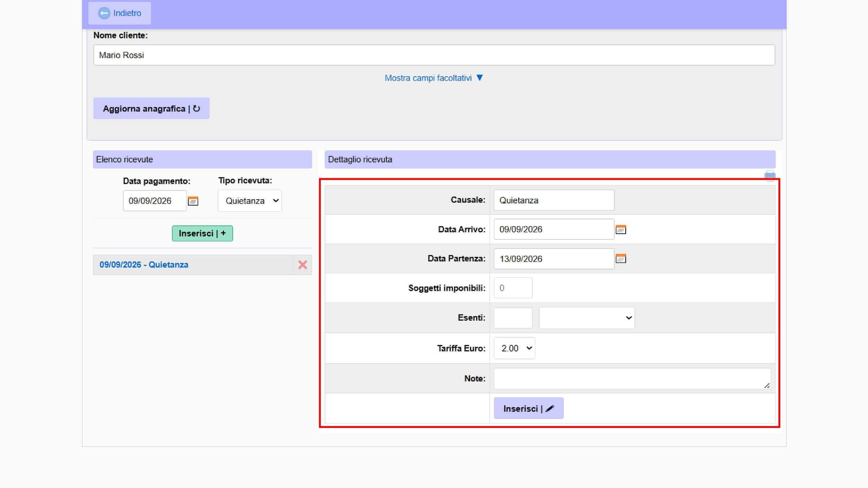Click the Dettaglio ricevuta panel header
Image resolution: width=868 pixels, height=488 pixels.
click(x=550, y=160)
